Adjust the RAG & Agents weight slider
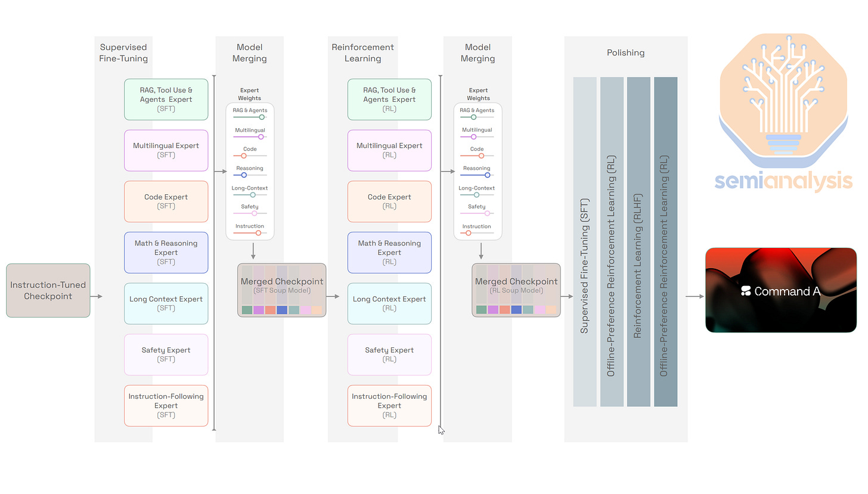 262,117
